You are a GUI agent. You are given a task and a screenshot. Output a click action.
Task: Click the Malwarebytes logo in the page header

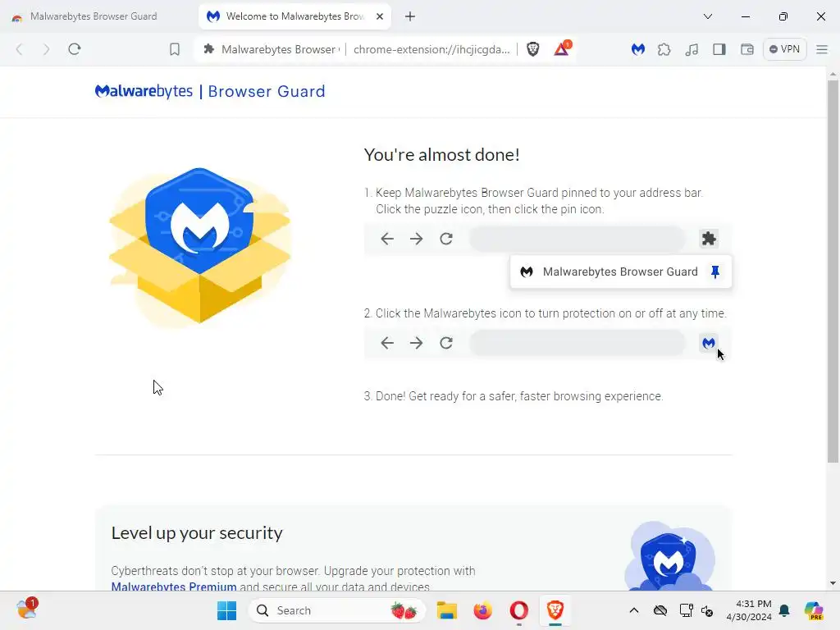click(x=144, y=91)
